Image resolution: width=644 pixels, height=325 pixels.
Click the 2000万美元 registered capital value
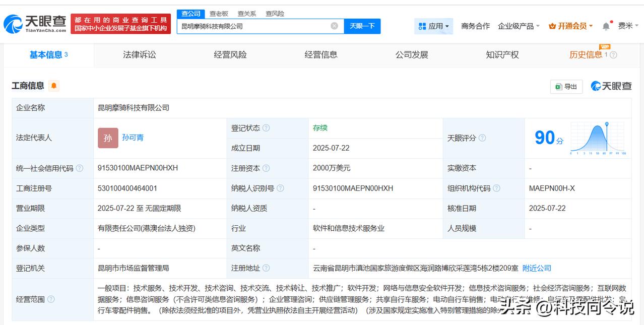tap(332, 168)
